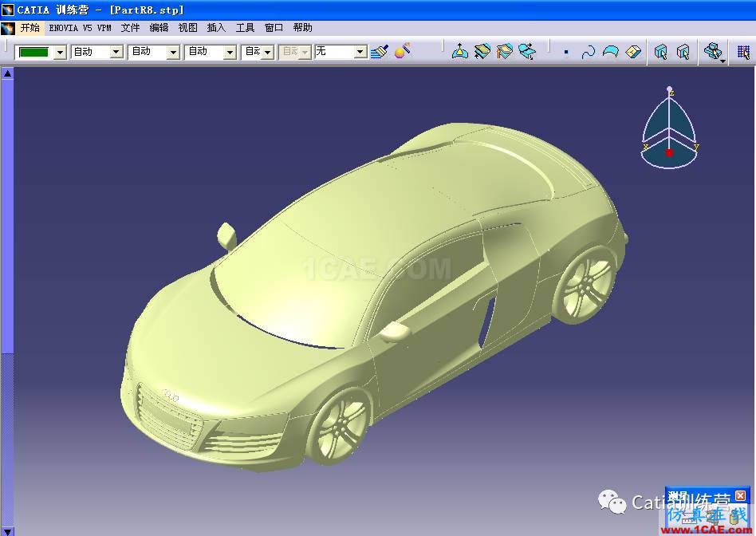Select the point filter icon

pos(566,52)
